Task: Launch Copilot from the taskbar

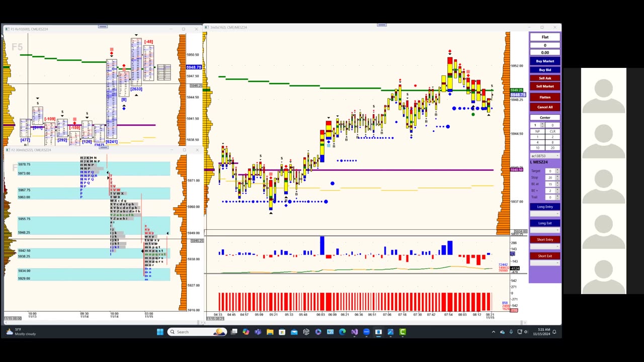Action: tap(246, 332)
